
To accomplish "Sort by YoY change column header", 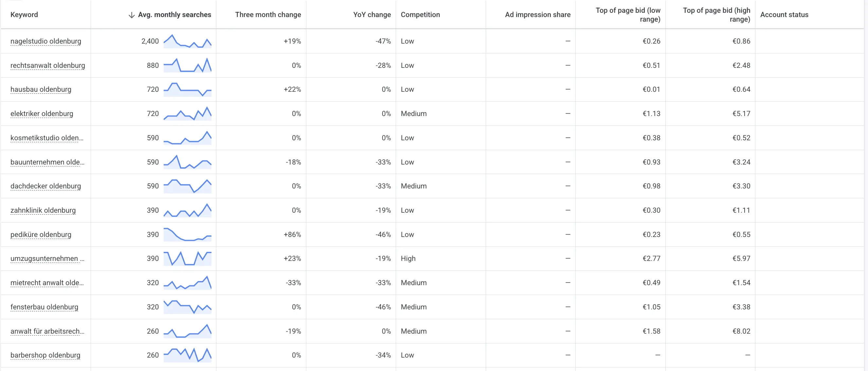I will [x=372, y=14].
